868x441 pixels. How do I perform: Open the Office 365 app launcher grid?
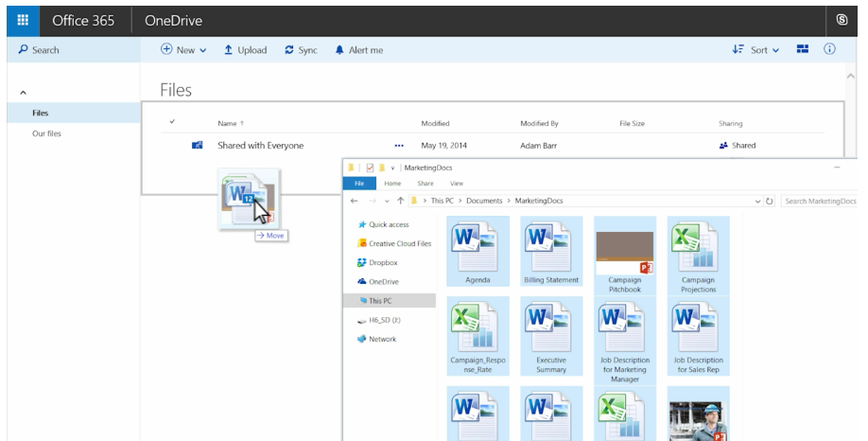(23, 21)
